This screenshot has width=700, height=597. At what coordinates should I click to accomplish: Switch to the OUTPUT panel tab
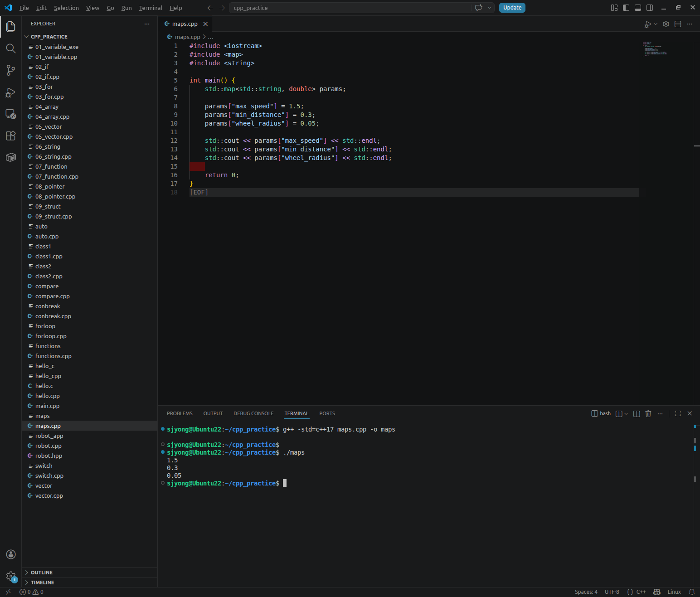(x=213, y=413)
